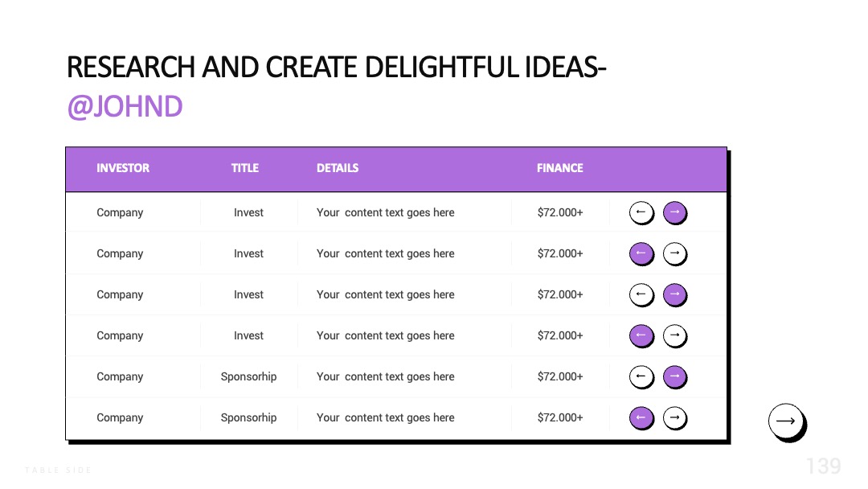Click the DETAILS column header

point(338,168)
